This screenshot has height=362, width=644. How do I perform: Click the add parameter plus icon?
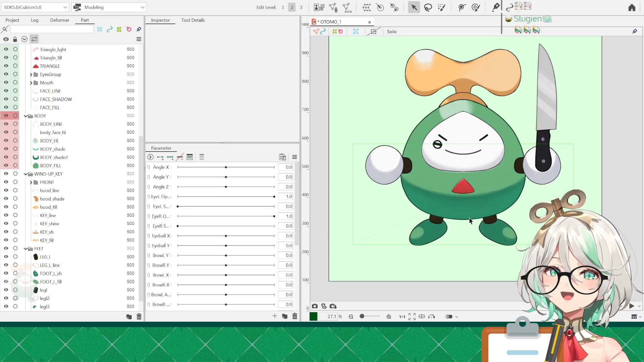[x=275, y=316]
